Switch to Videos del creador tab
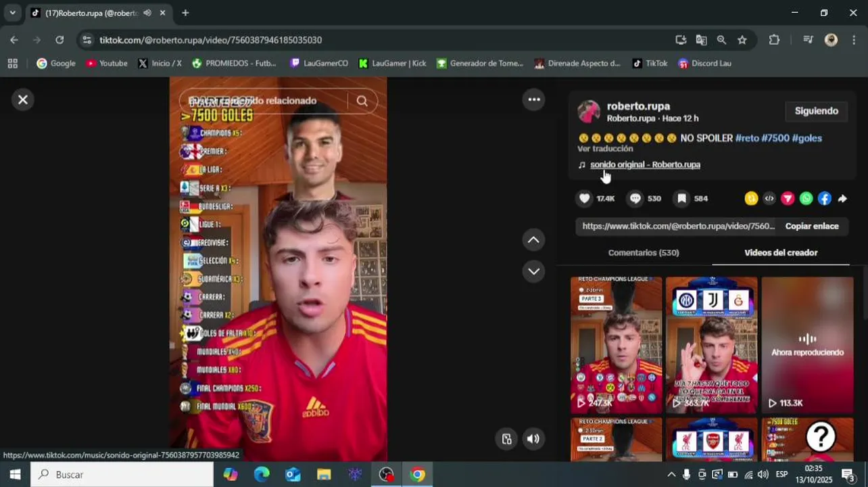The width and height of the screenshot is (868, 487). (781, 252)
